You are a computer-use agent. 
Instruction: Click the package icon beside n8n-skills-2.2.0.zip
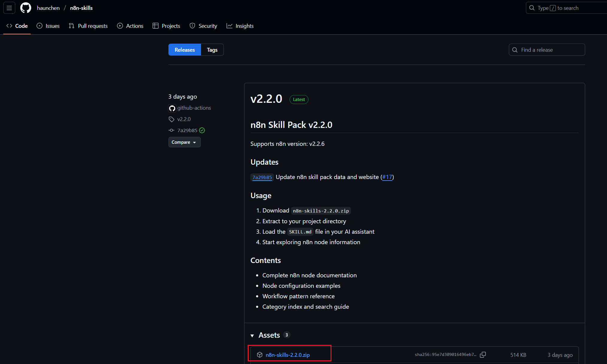[260, 355]
